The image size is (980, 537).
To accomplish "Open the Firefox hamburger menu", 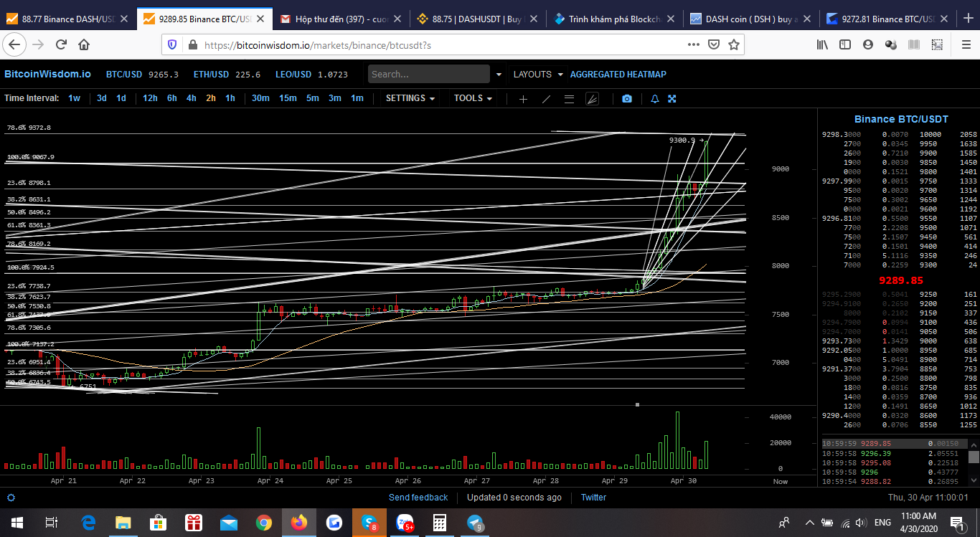I will point(966,44).
